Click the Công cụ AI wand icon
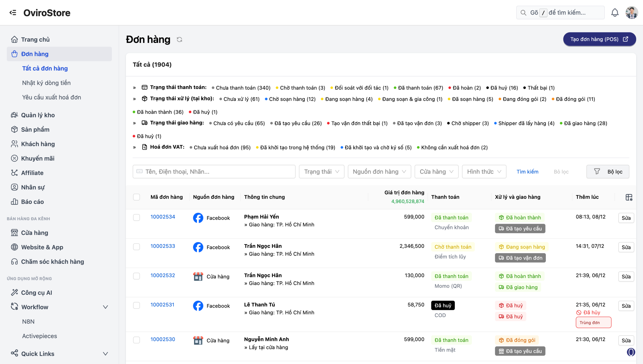Image resolution: width=643 pixels, height=364 pixels. (x=14, y=293)
